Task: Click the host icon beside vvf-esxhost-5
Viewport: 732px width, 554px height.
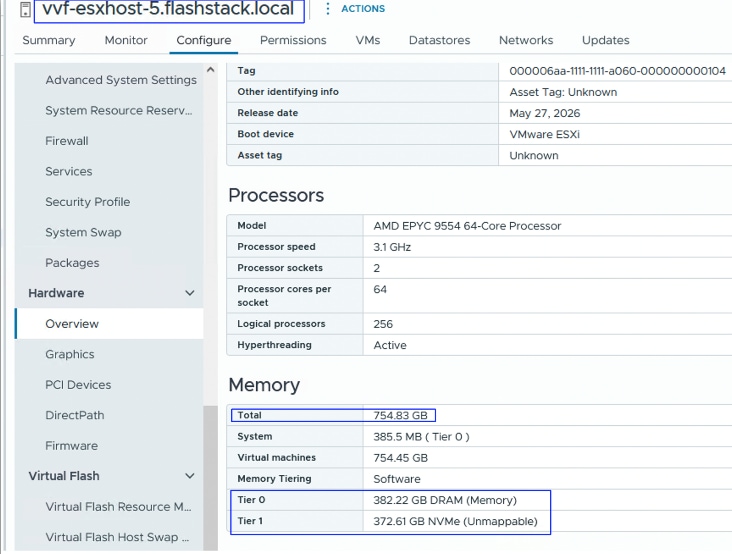Action: click(x=25, y=9)
